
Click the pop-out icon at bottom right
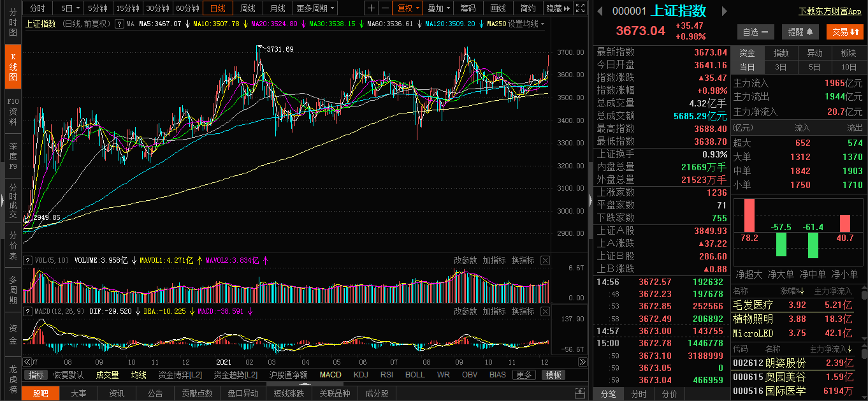pyautogui.click(x=579, y=393)
